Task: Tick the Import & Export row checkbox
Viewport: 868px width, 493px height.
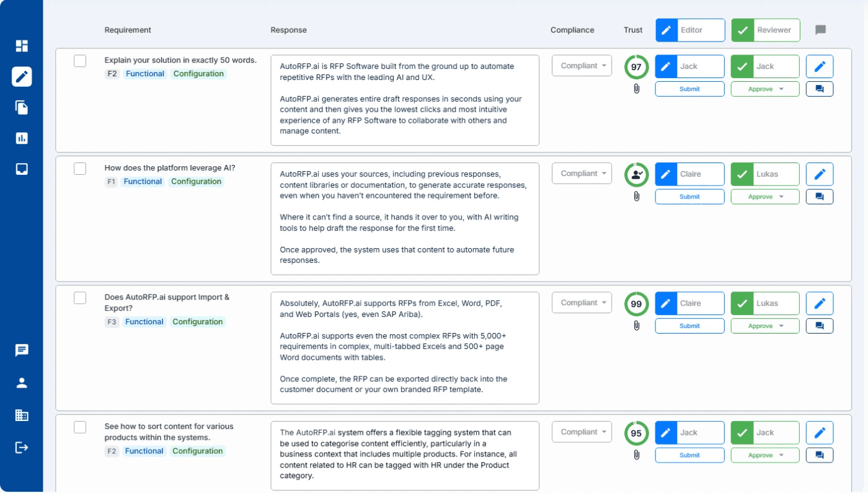Action: coord(79,298)
